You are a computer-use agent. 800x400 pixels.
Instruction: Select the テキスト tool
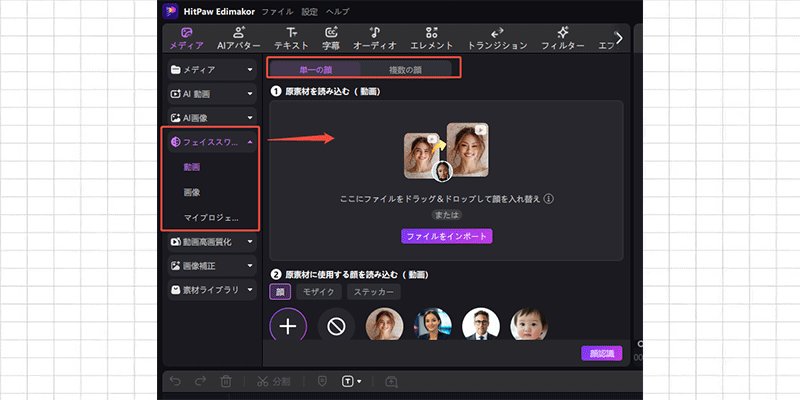pos(291,39)
